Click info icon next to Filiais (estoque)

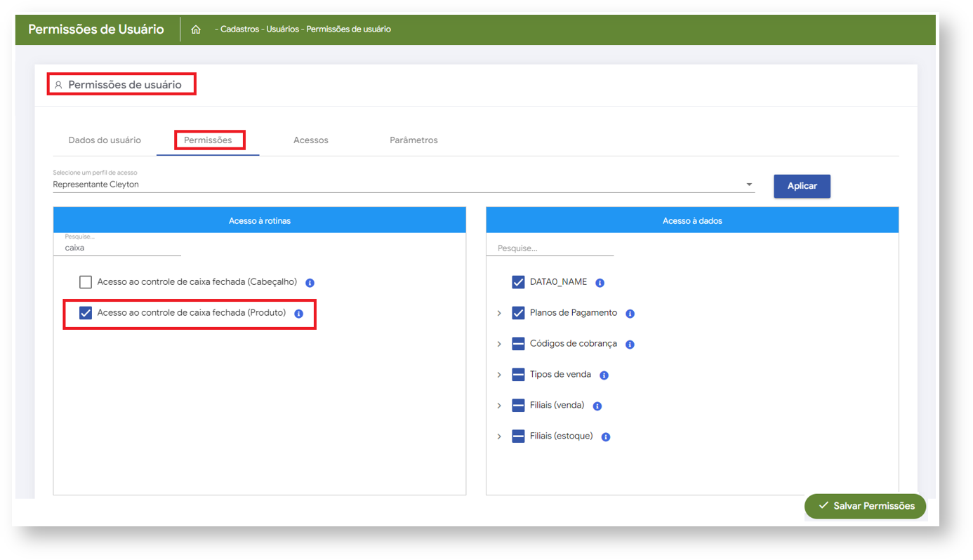coord(606,437)
